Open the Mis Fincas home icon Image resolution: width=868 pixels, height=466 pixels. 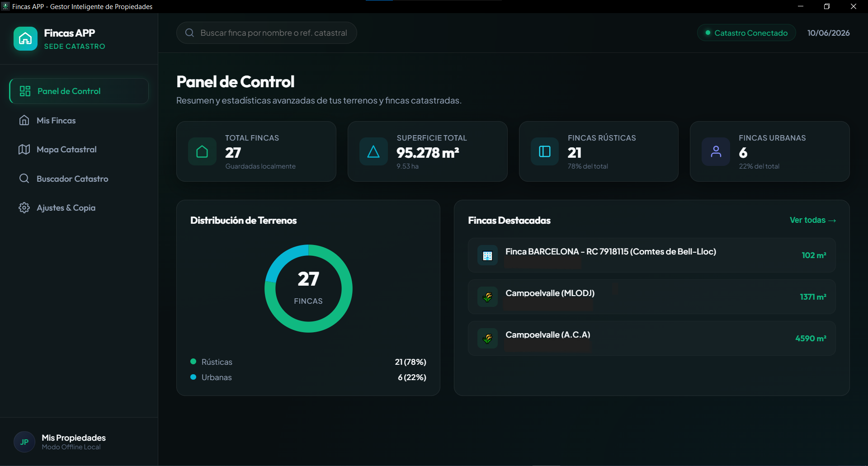click(24, 120)
